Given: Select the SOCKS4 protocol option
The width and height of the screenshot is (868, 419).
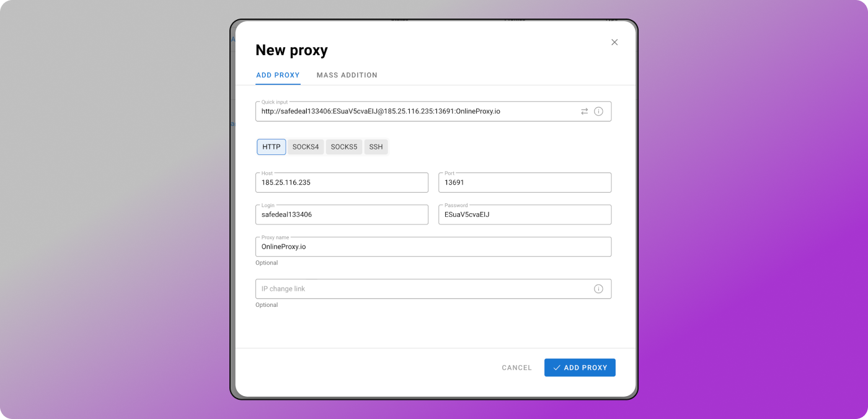Looking at the screenshot, I should pos(306,147).
